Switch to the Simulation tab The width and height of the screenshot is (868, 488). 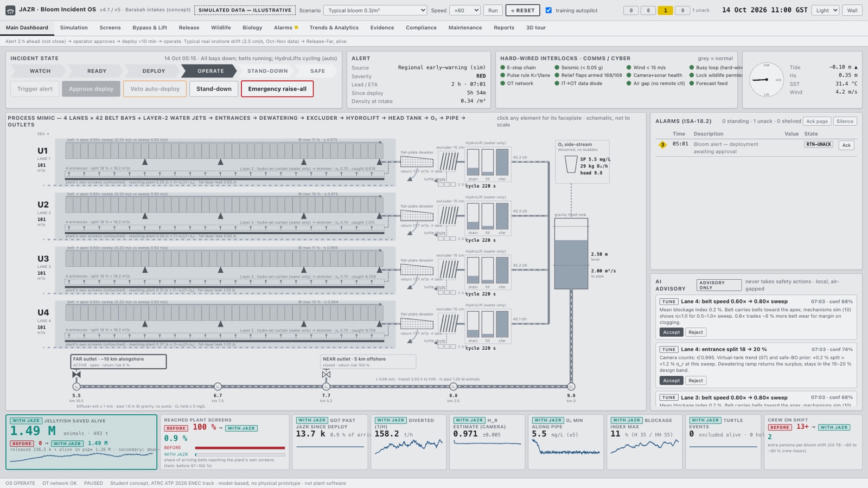click(74, 28)
